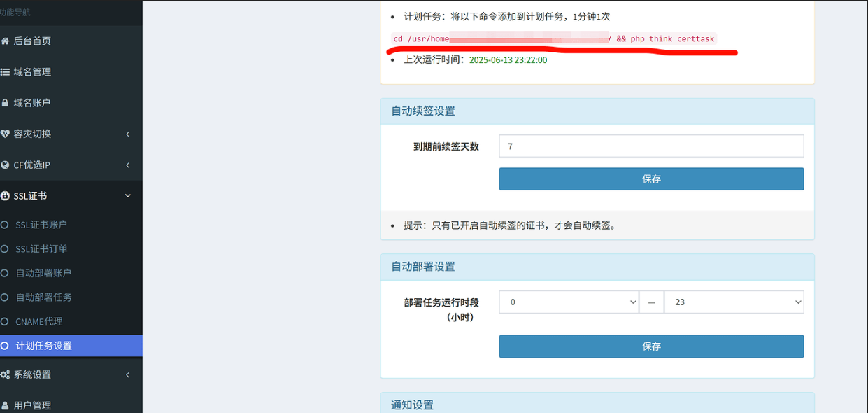Expand the CF优选IP submenu chevron

(127, 165)
